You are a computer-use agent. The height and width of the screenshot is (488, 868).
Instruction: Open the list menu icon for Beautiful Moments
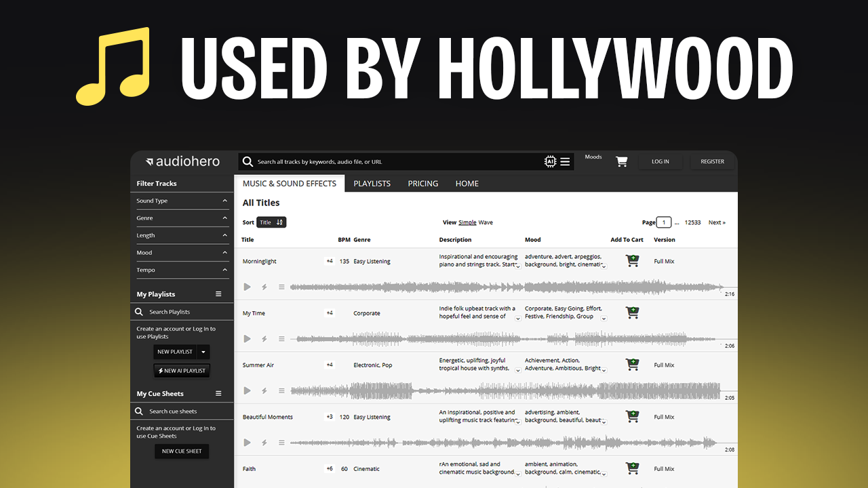coord(281,443)
